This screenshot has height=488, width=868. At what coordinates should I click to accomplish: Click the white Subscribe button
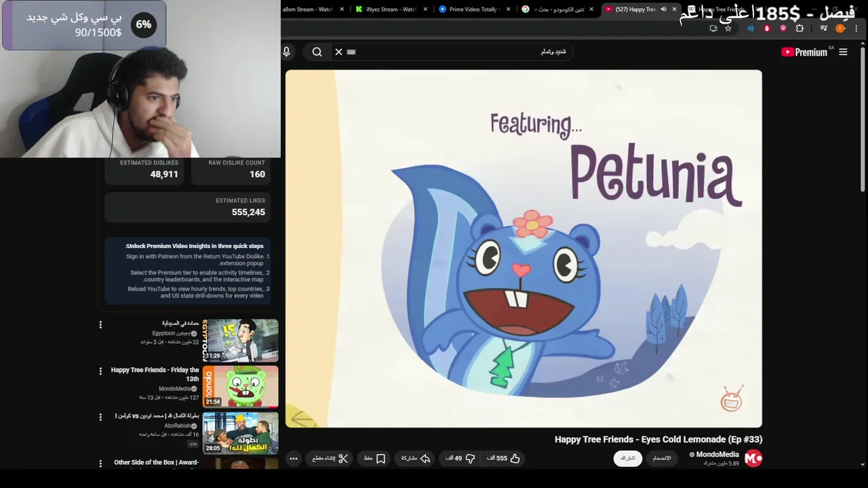point(628,458)
